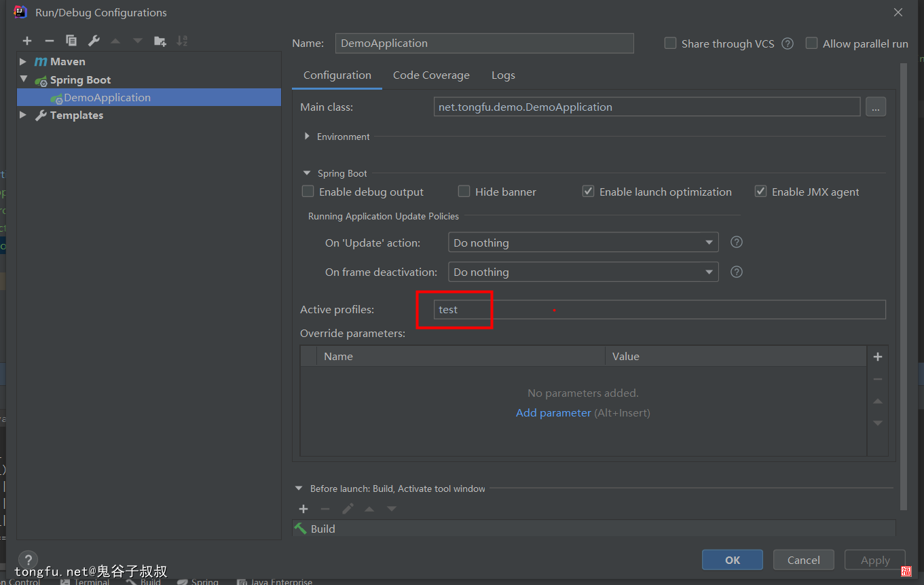Add before-launch task plus icon
Image resolution: width=924 pixels, height=585 pixels.
coord(303,509)
